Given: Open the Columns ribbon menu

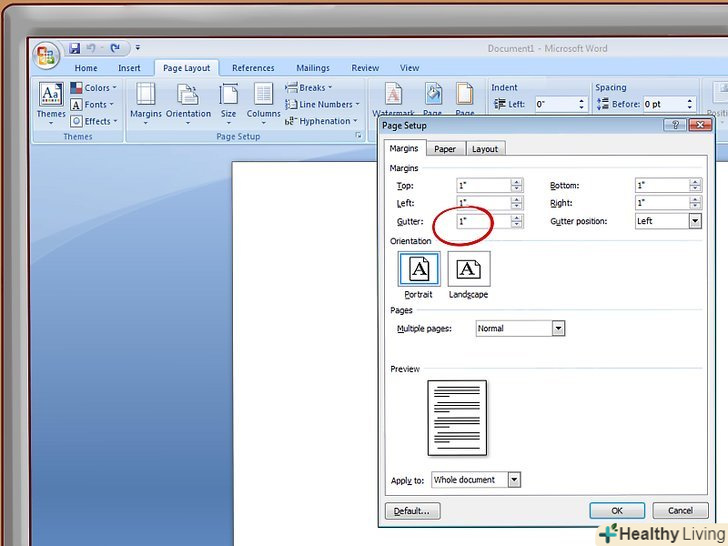Looking at the screenshot, I should point(264,100).
